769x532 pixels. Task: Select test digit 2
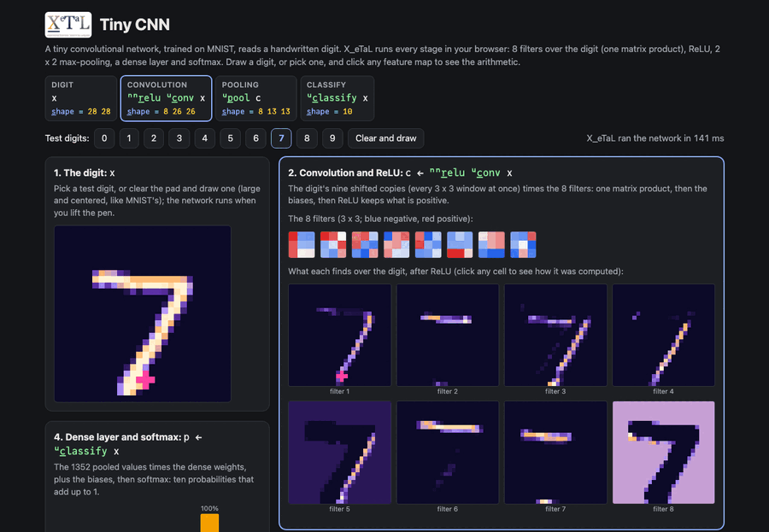pyautogui.click(x=154, y=138)
